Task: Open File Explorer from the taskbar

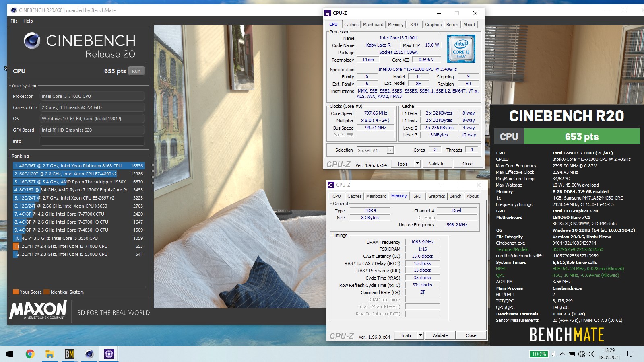Action: [50, 354]
